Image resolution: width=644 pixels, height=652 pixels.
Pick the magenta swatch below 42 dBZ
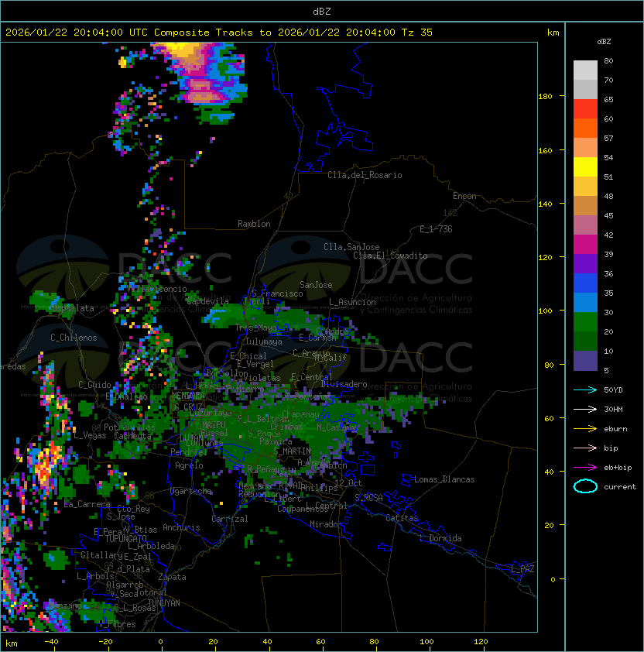point(585,244)
